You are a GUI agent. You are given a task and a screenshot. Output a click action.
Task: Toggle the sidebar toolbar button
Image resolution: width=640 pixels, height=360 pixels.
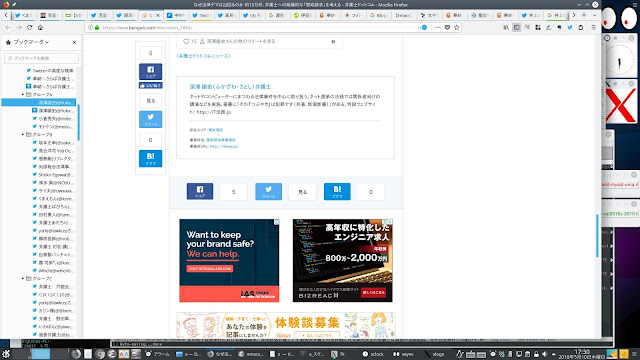click(x=517, y=27)
